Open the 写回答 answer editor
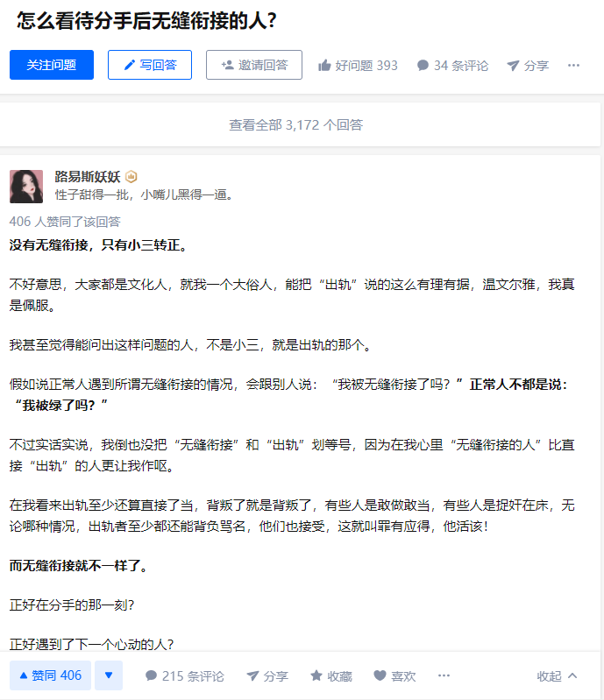 [x=150, y=65]
